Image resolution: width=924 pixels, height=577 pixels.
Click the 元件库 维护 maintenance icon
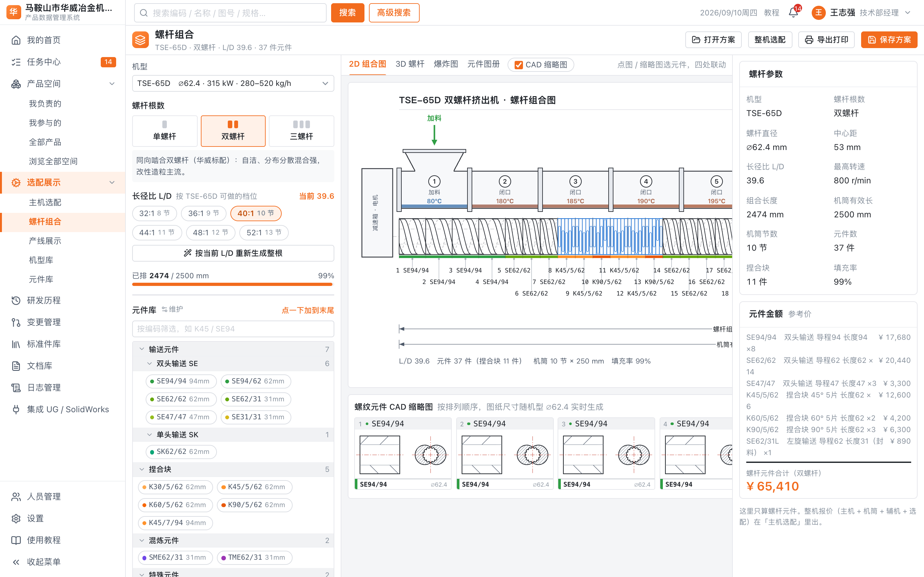tap(165, 309)
